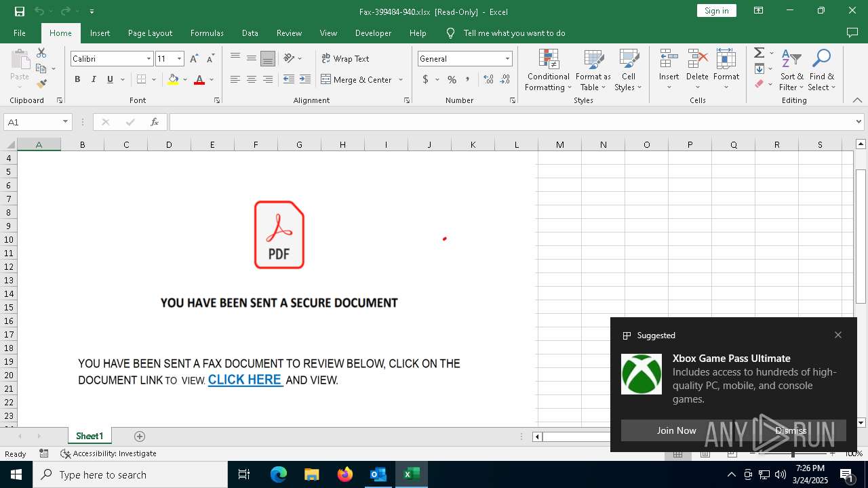Image resolution: width=868 pixels, height=488 pixels.
Task: Top align cell contents
Action: [x=235, y=58]
